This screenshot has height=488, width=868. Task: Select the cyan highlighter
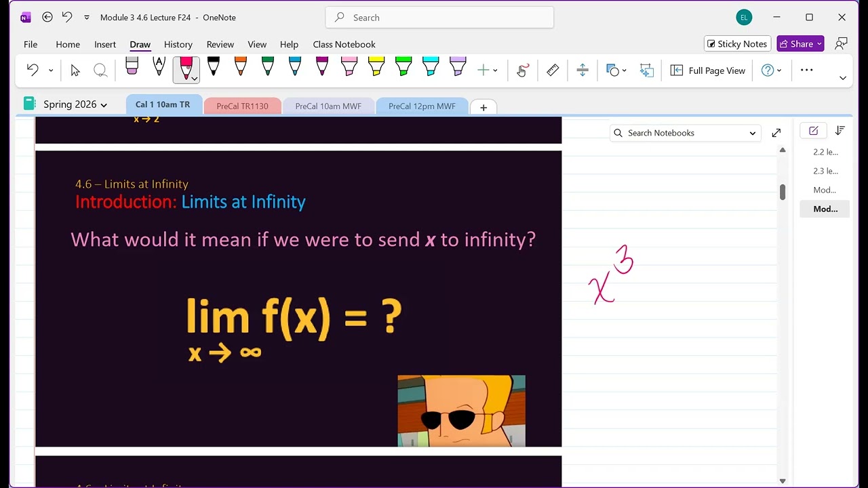click(431, 66)
